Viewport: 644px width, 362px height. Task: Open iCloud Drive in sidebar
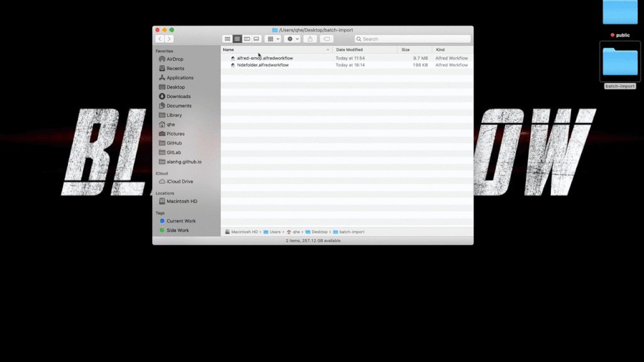tap(179, 182)
